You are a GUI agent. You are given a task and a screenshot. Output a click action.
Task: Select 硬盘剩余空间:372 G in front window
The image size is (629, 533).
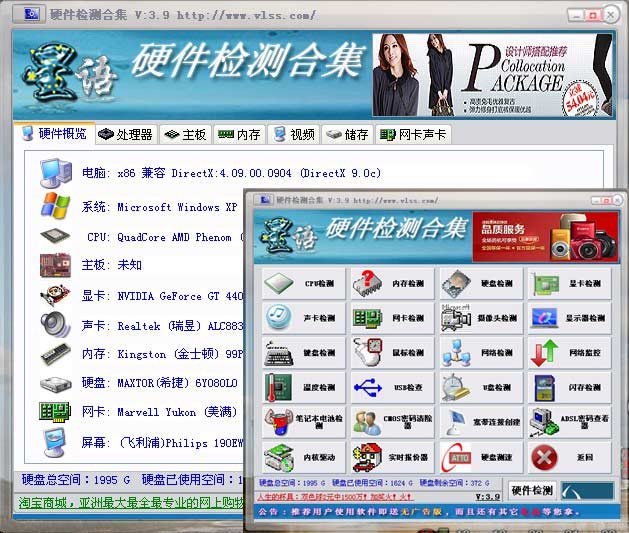[455, 483]
